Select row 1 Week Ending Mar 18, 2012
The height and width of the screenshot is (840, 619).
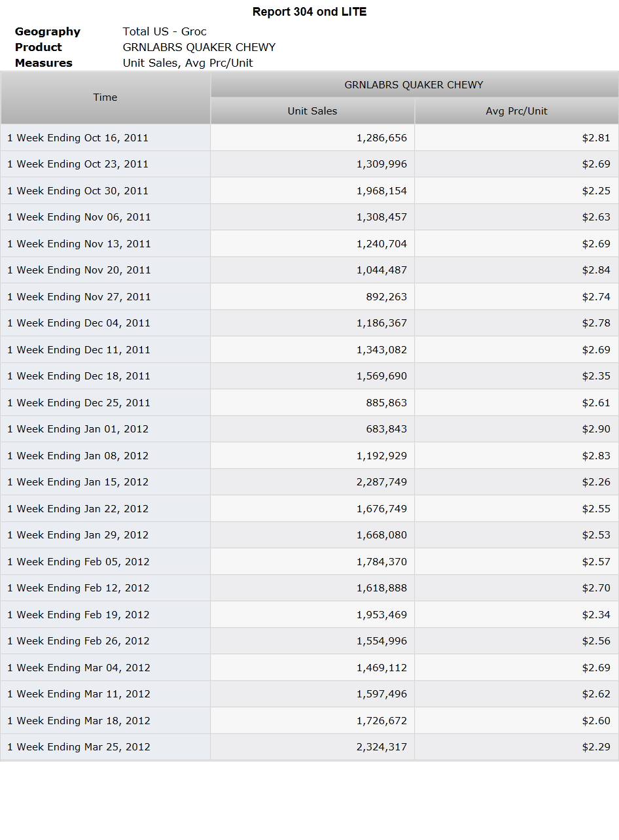(309, 721)
